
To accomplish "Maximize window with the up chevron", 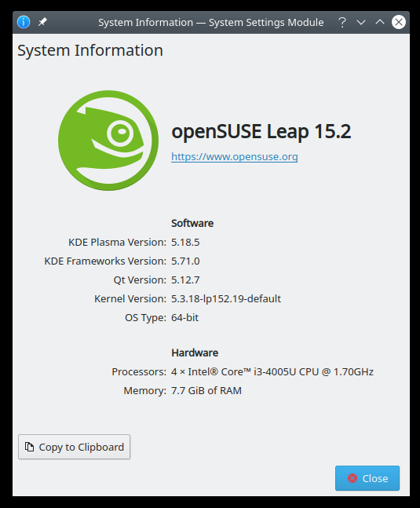I will pyautogui.click(x=379, y=22).
